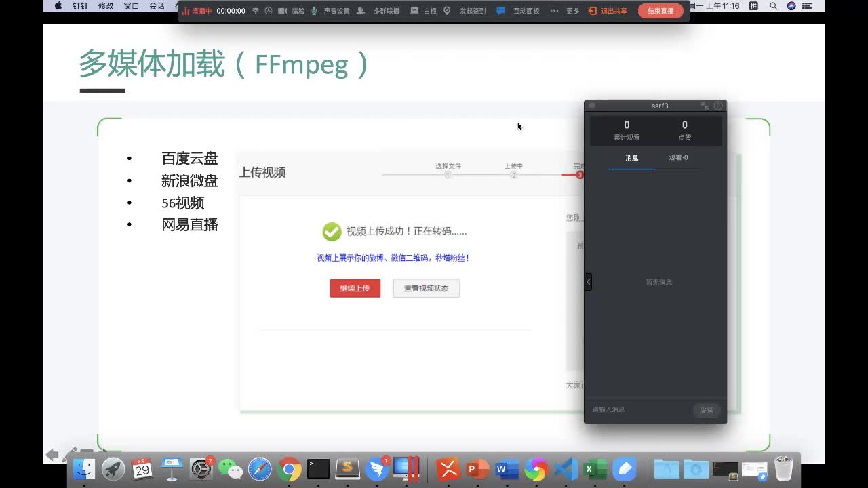Click the network signal icon in live toolbar
The height and width of the screenshot is (488, 868).
pyautogui.click(x=256, y=11)
